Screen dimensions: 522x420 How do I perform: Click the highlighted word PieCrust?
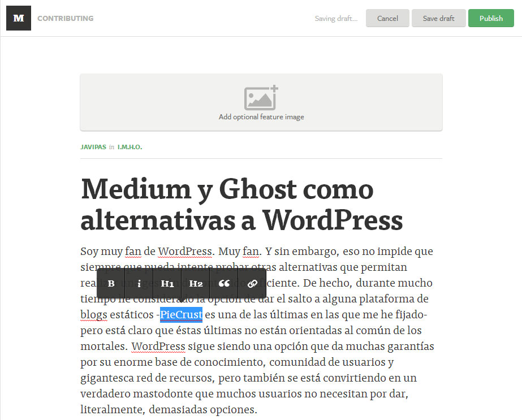click(181, 314)
